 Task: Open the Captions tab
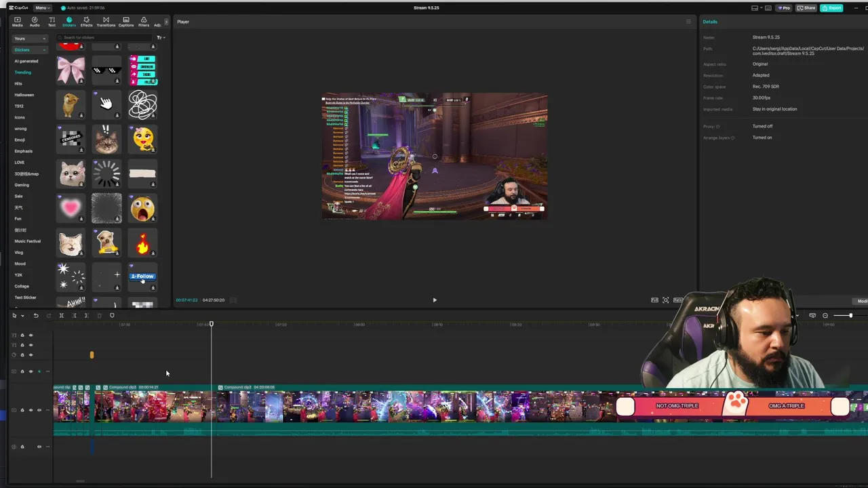(126, 22)
